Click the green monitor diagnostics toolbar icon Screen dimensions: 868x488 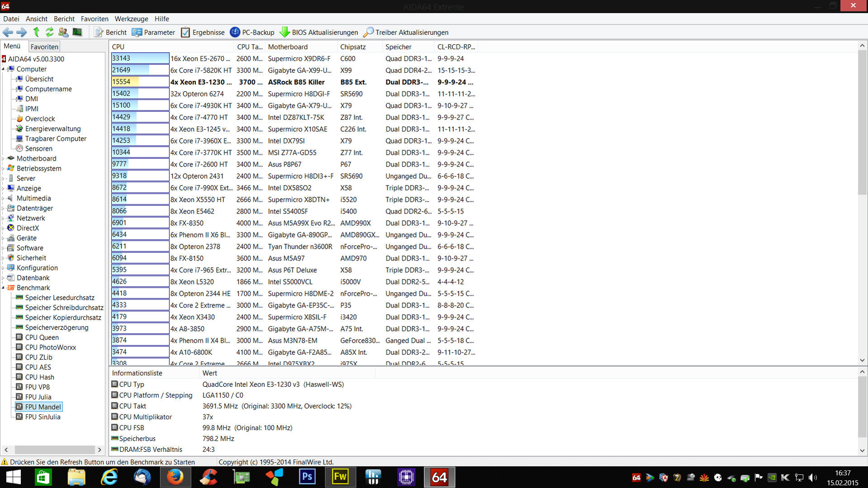(x=77, y=32)
